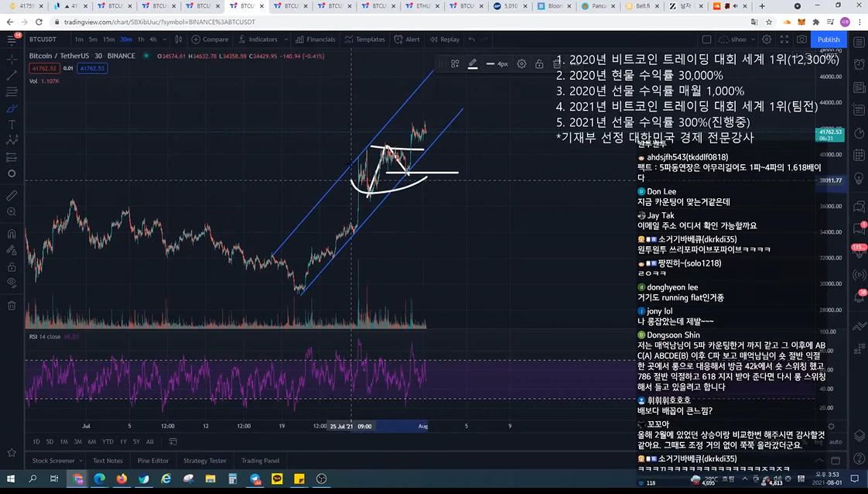Take a chart snapshot with camera icon

click(801, 39)
